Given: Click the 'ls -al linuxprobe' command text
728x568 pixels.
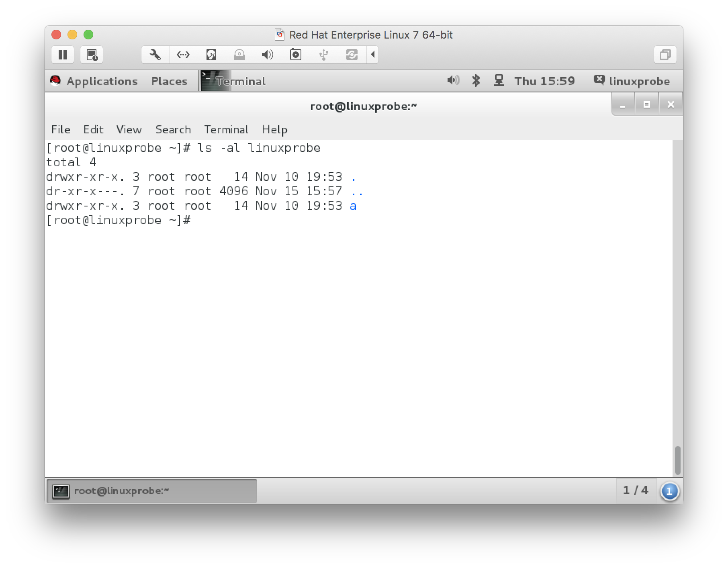Looking at the screenshot, I should [259, 148].
